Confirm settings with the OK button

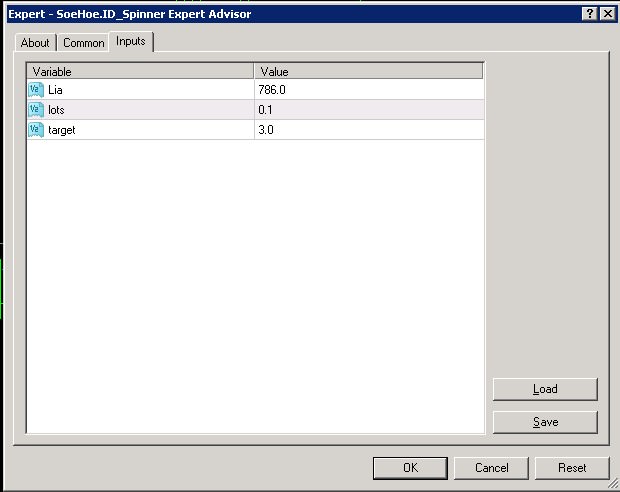point(410,468)
